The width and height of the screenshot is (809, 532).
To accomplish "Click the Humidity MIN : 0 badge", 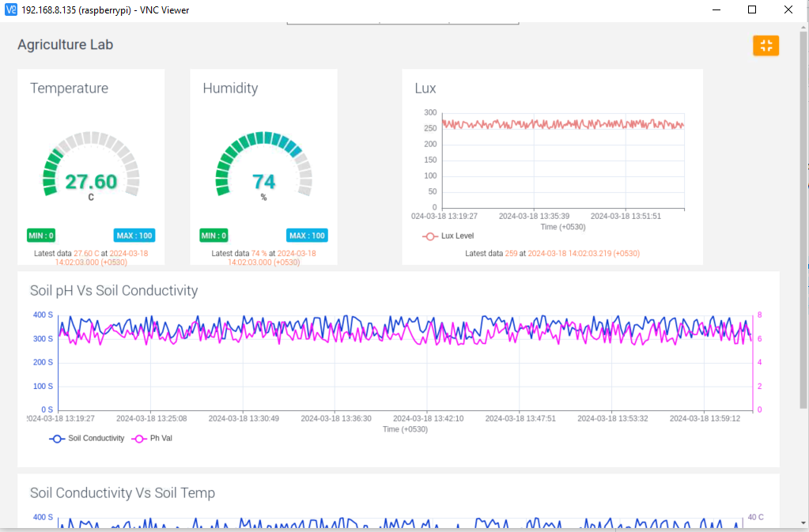I will click(x=214, y=236).
